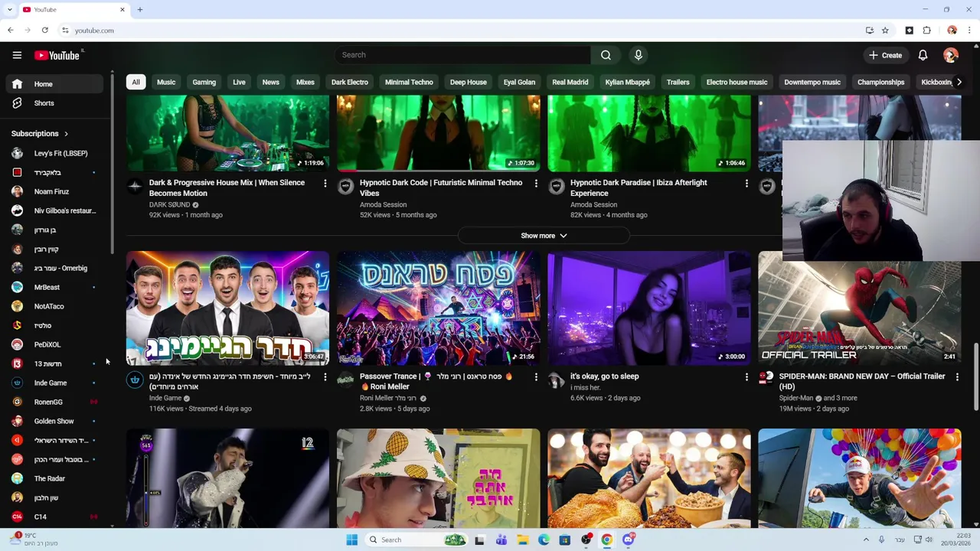Select the Electro house music chip
The image size is (980, 551).
tap(737, 82)
